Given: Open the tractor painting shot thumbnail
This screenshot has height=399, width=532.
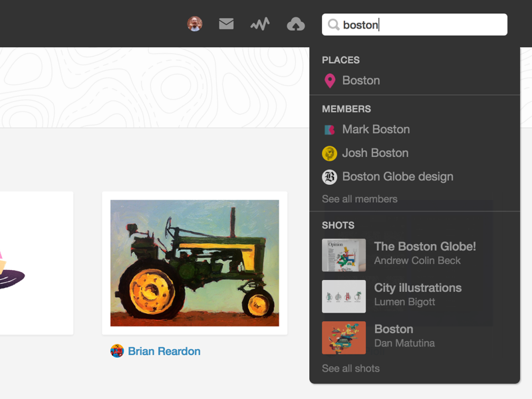Looking at the screenshot, I should coord(194,263).
